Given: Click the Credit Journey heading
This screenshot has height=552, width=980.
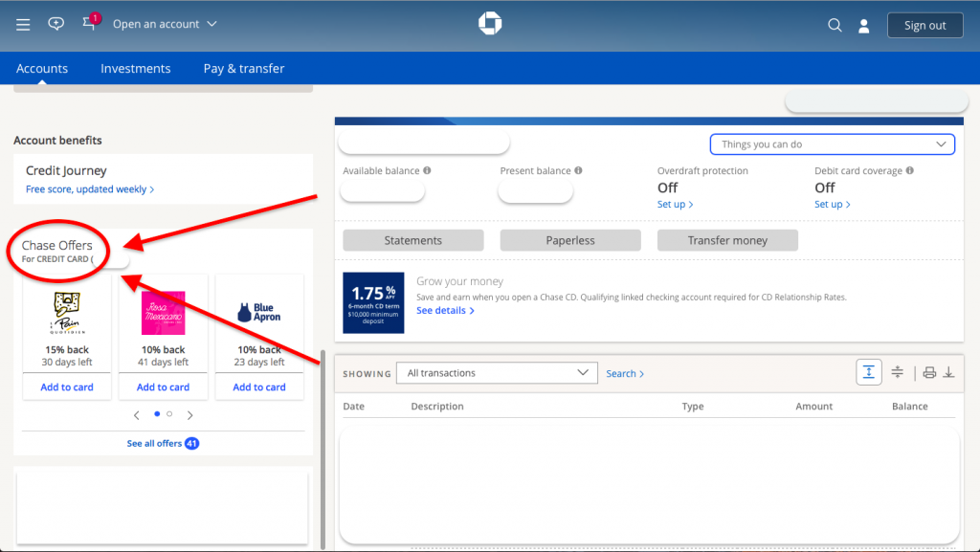Looking at the screenshot, I should (x=66, y=170).
